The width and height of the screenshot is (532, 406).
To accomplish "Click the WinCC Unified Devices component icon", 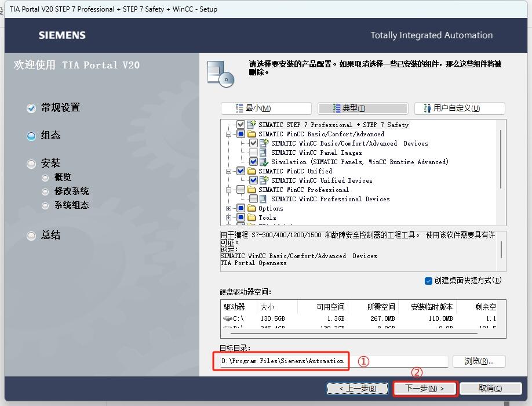I will click(264, 180).
